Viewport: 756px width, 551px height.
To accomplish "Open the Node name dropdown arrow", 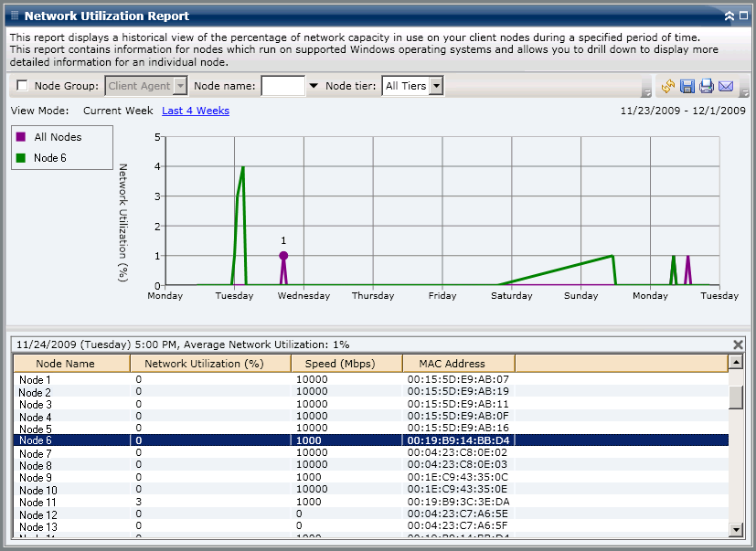I will click(312, 86).
